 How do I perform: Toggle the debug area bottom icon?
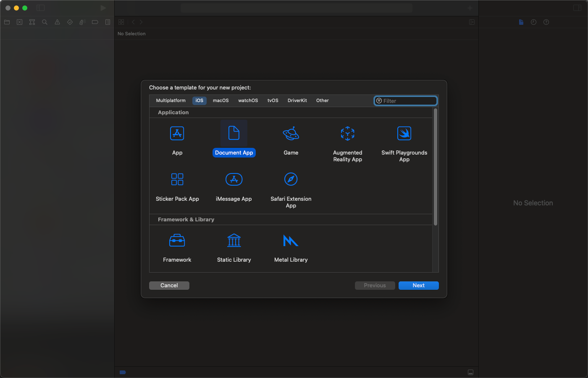click(470, 372)
